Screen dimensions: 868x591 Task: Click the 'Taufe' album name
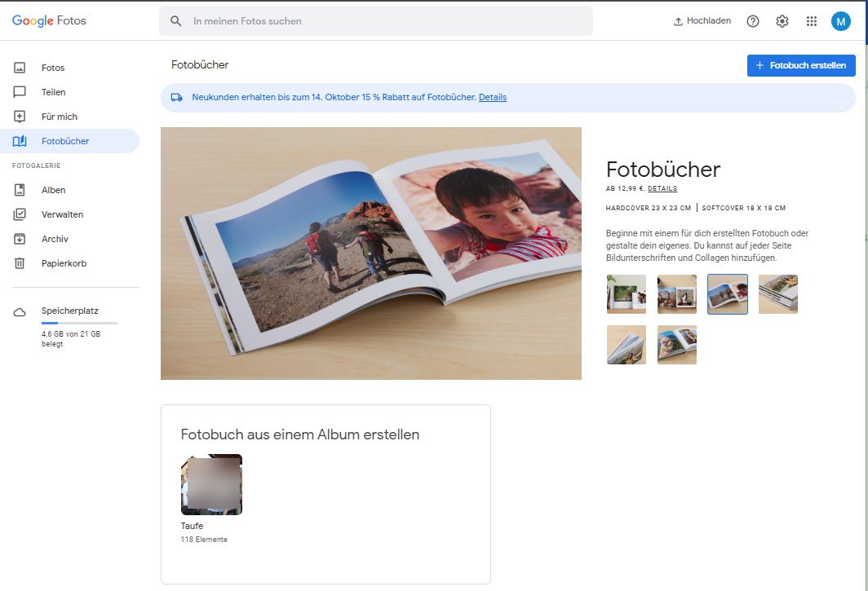192,526
